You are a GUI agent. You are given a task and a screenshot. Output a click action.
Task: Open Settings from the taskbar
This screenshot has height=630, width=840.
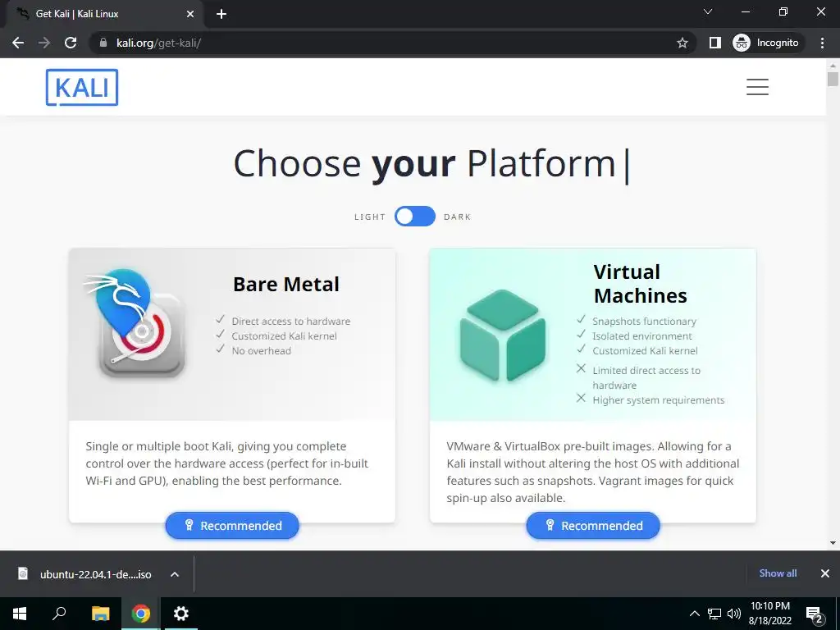click(x=181, y=614)
